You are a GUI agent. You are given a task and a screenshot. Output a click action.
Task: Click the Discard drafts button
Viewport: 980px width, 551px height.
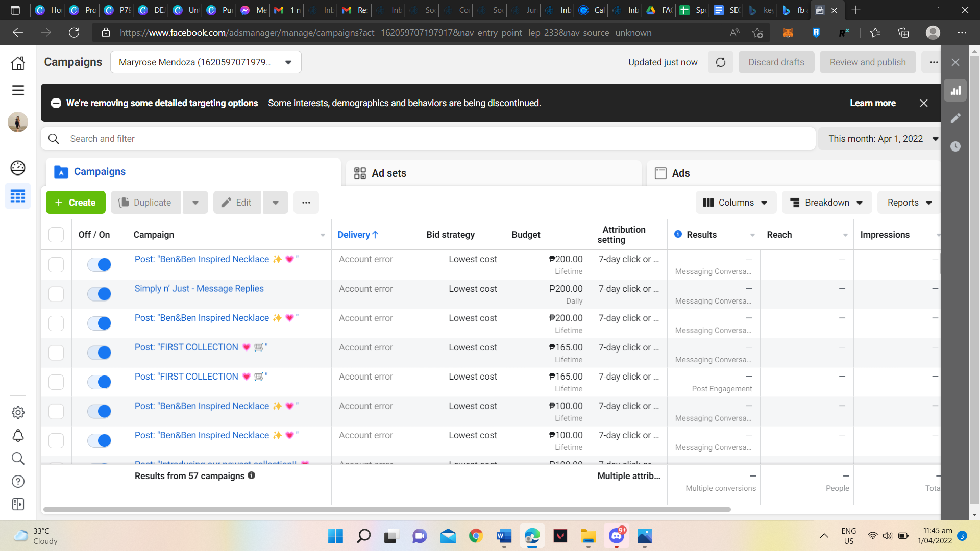776,62
